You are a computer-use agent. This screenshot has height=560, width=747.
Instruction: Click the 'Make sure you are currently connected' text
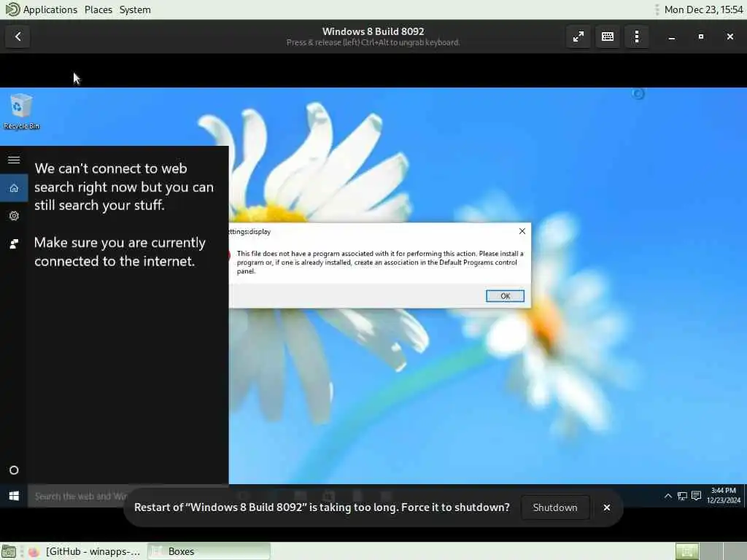pos(120,252)
